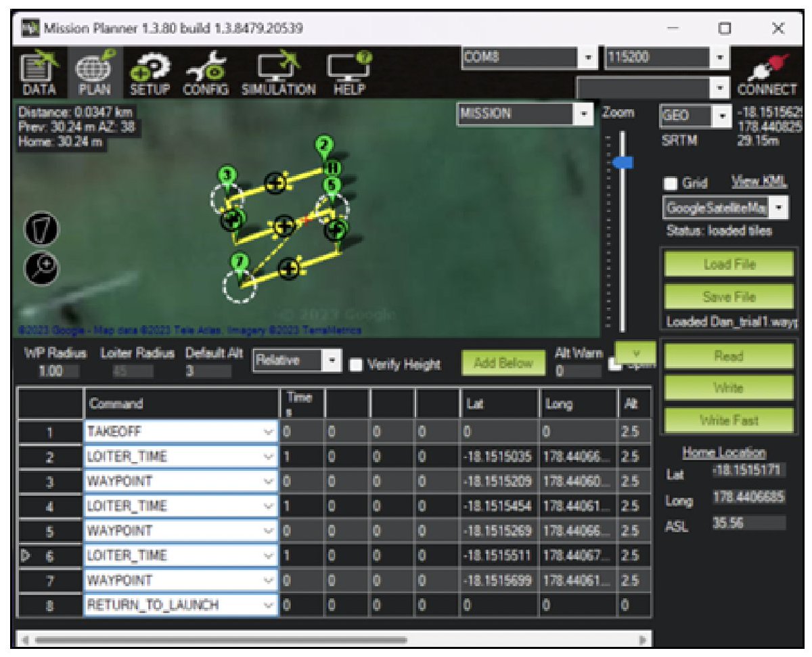Click the map Zoom slider handle

pos(622,162)
